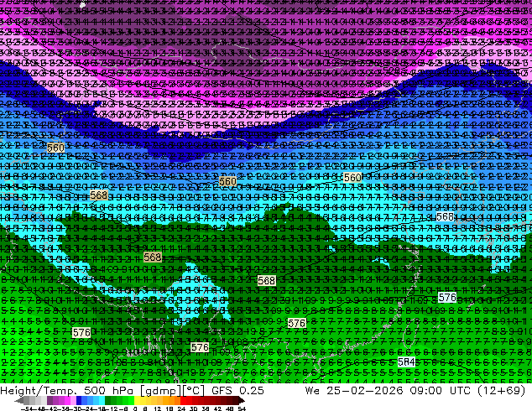Image resolution: width=532 pixels, height=411 pixels.
Task: Pick the cyan swatch in legend
Action: coord(102,401)
